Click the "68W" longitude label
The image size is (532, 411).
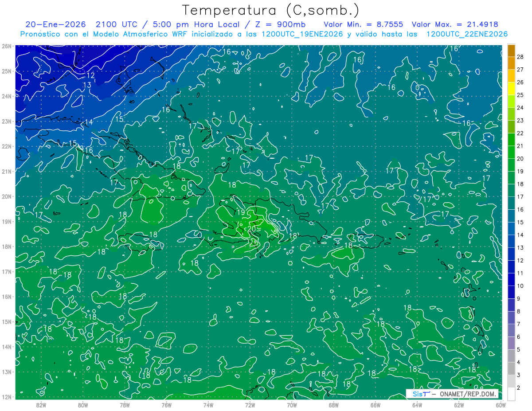[333, 405]
